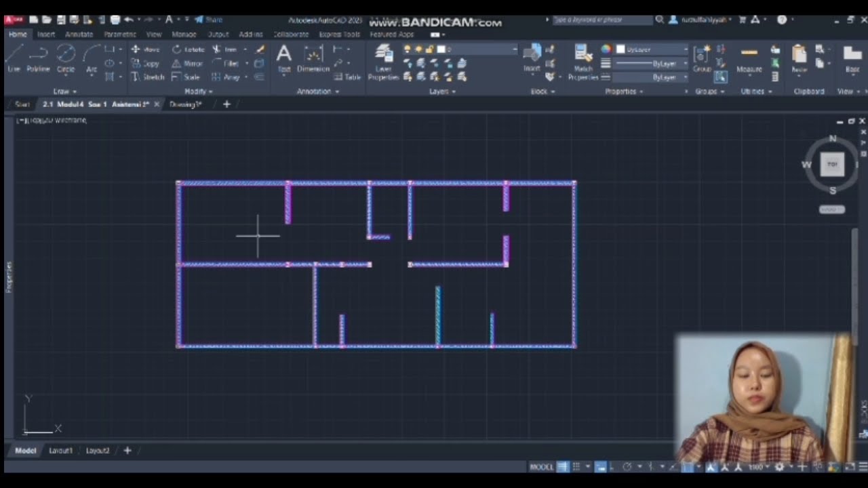The height and width of the screenshot is (488, 868).
Task: Click the search magnifier icon in title bar
Action: click(660, 20)
